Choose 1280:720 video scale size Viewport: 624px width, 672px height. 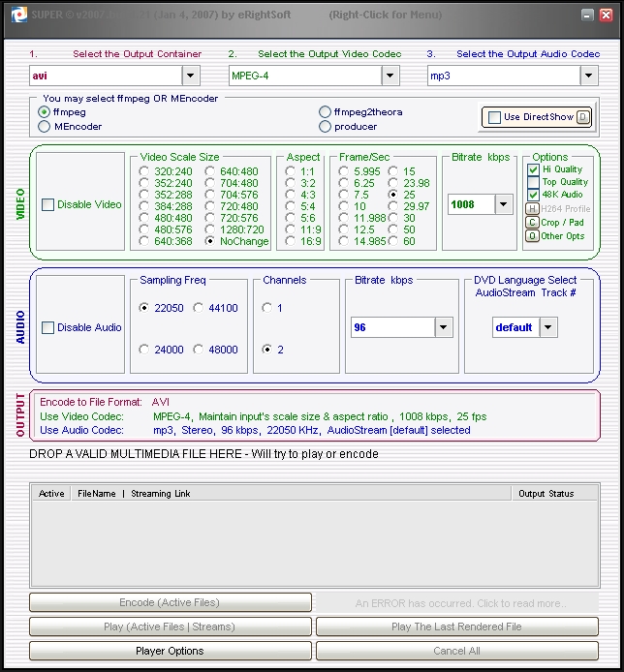[x=209, y=229]
